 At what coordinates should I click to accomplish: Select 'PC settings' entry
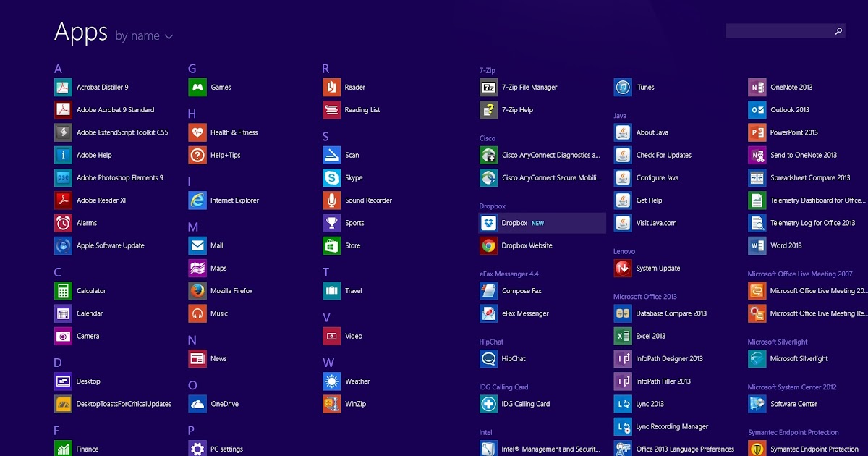216,448
